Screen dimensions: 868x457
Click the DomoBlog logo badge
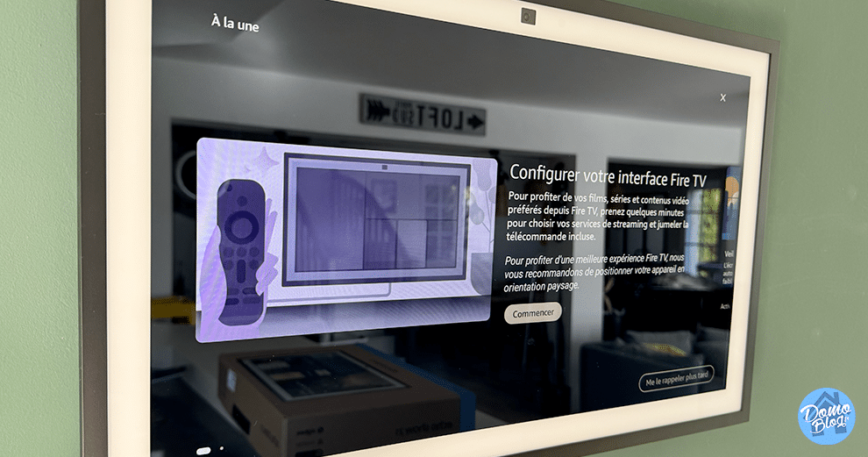826,416
